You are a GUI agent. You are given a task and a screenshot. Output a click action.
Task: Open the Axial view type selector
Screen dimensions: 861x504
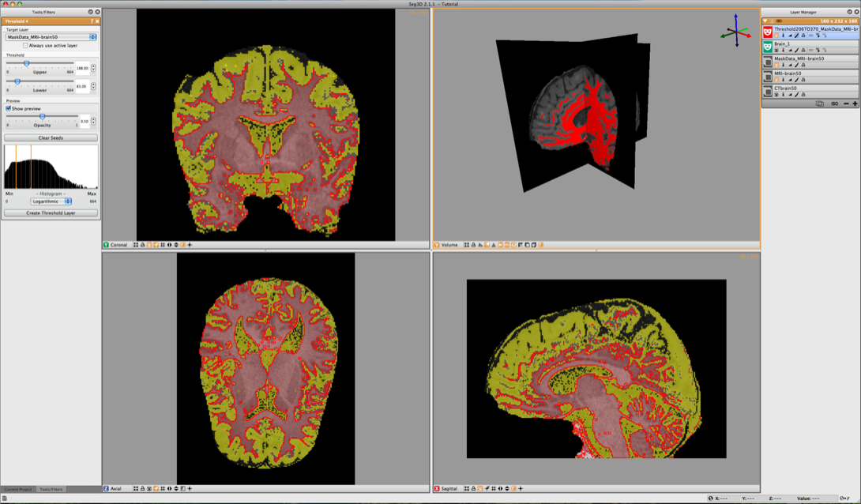click(x=114, y=489)
